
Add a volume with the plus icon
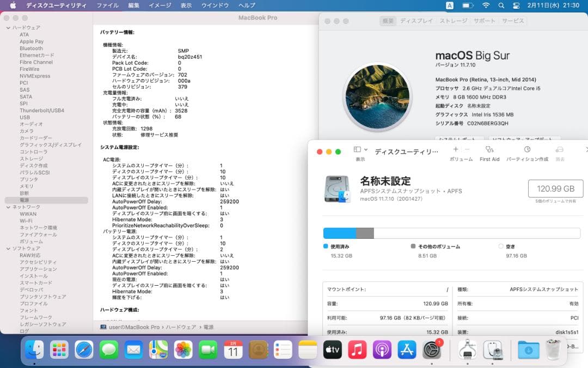pyautogui.click(x=456, y=149)
